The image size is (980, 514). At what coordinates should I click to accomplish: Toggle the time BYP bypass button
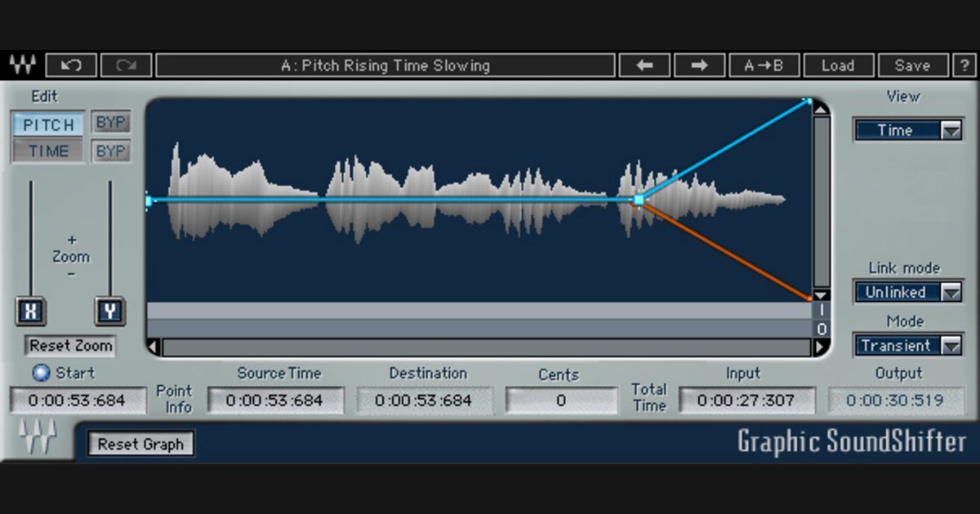[110, 151]
